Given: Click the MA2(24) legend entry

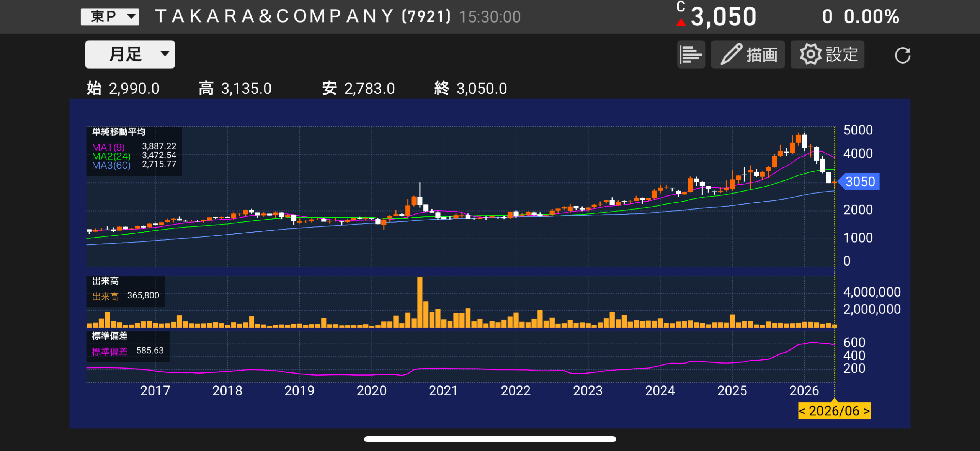Looking at the screenshot, I should (x=111, y=156).
